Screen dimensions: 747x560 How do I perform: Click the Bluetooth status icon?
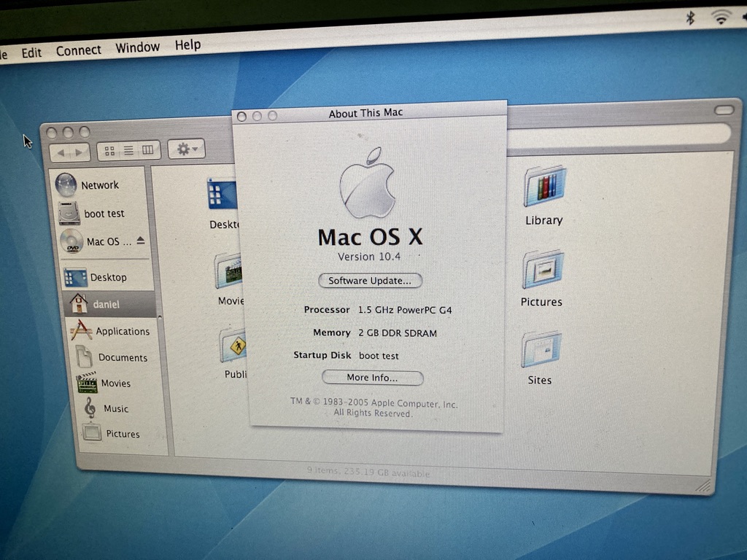pyautogui.click(x=690, y=18)
